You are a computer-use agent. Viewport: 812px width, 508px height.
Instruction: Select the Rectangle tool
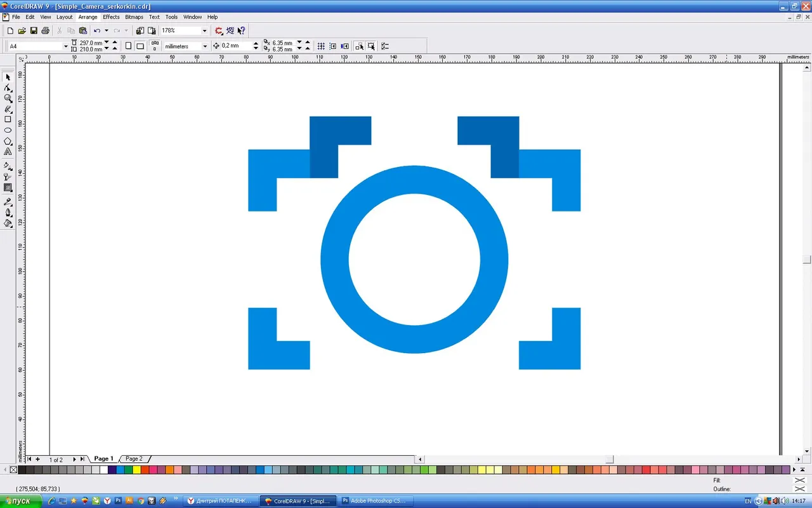pyautogui.click(x=8, y=119)
